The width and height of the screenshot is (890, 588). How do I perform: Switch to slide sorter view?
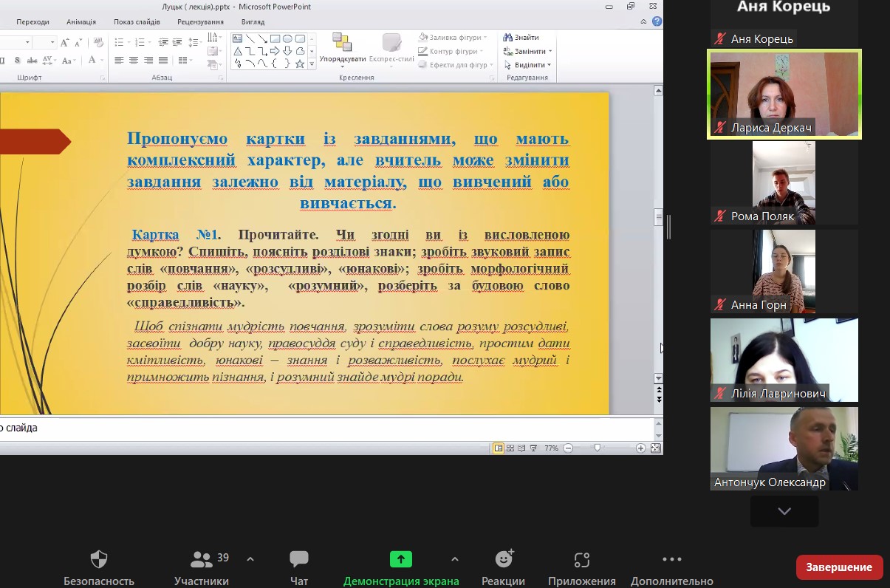pos(510,448)
